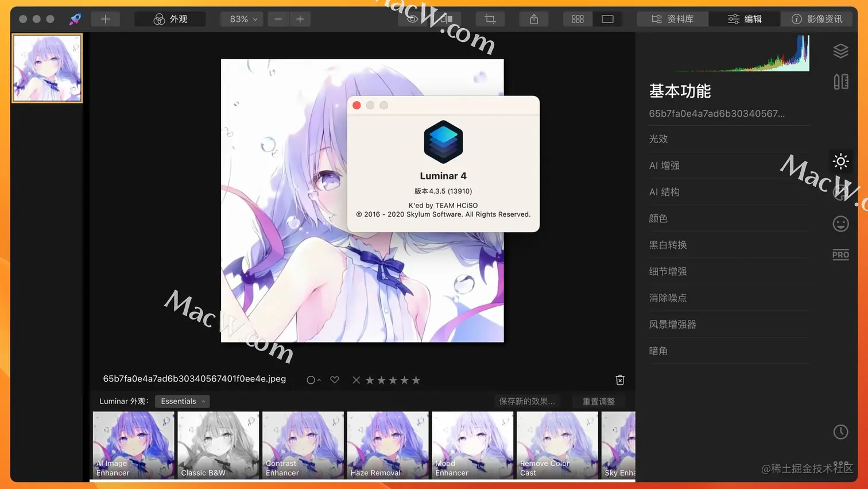Apply the Classic B&W look

pyautogui.click(x=218, y=445)
